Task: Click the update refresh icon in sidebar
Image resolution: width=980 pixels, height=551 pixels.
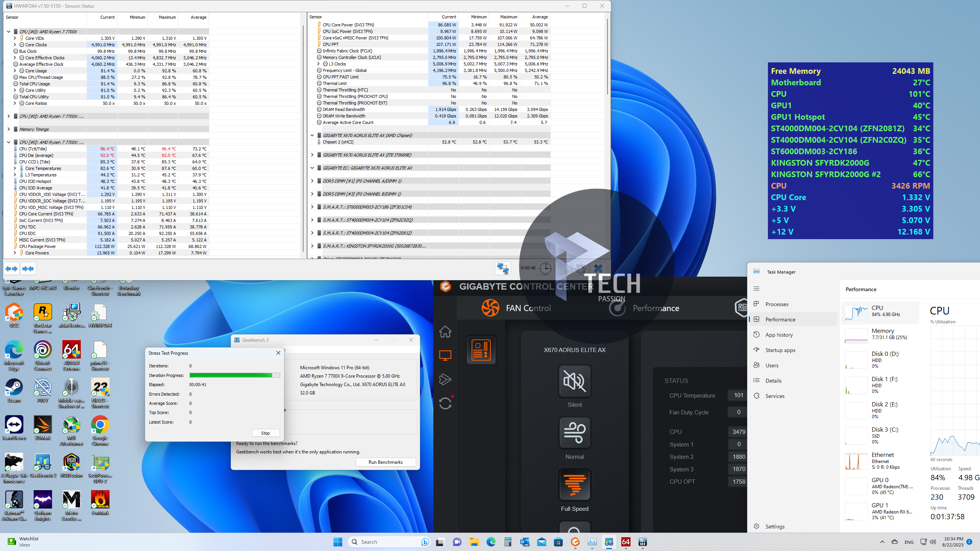Action: tap(445, 403)
